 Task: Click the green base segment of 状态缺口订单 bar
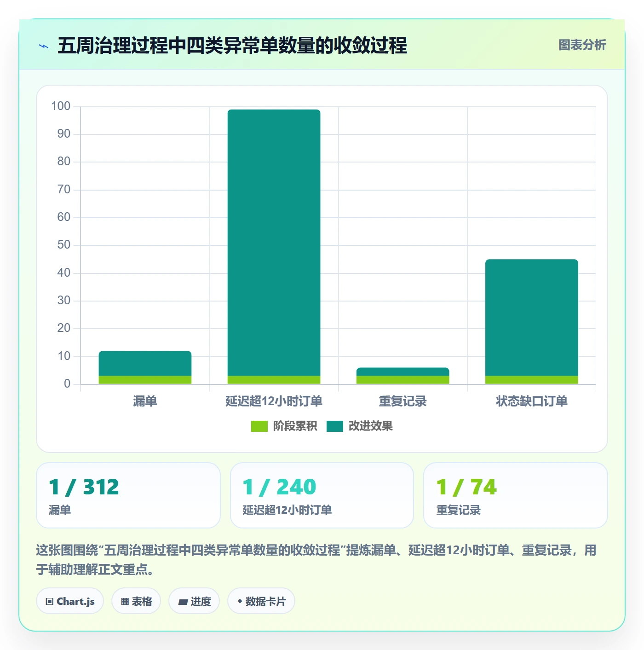point(531,380)
